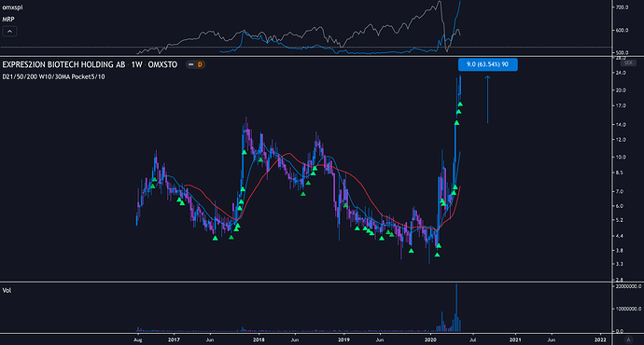Click the dash badge left of D
644x345 pixels.
click(x=190, y=64)
